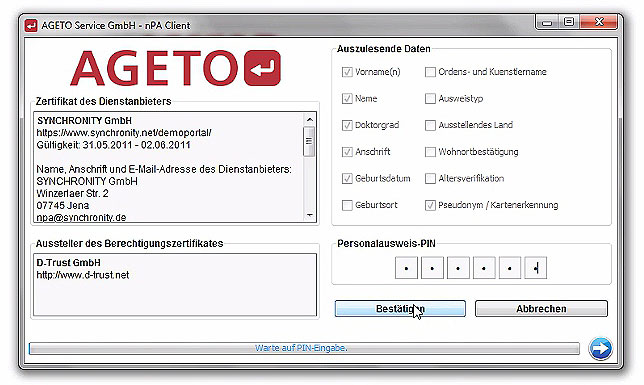
Task: Click the fourth PIN digit field
Action: tap(484, 268)
